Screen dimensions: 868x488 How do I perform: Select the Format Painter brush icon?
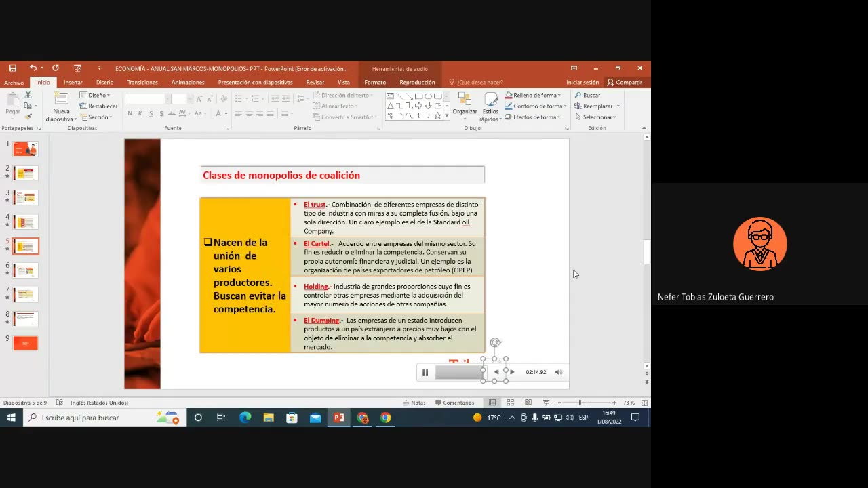click(28, 116)
